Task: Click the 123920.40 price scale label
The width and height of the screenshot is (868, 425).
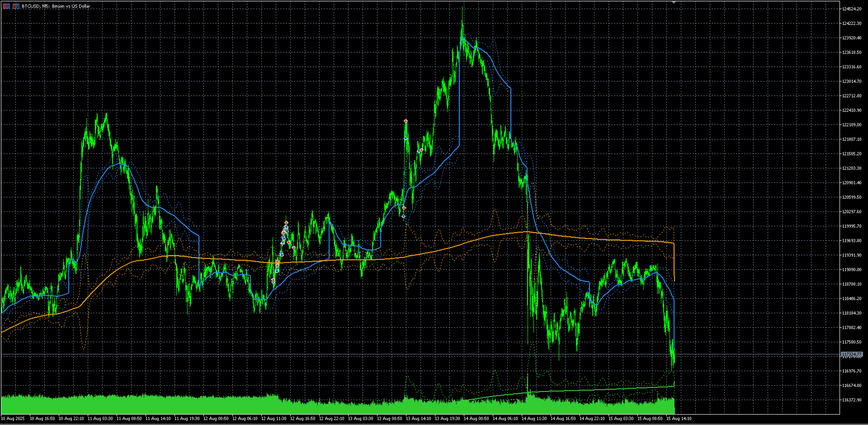Action: tap(852, 38)
